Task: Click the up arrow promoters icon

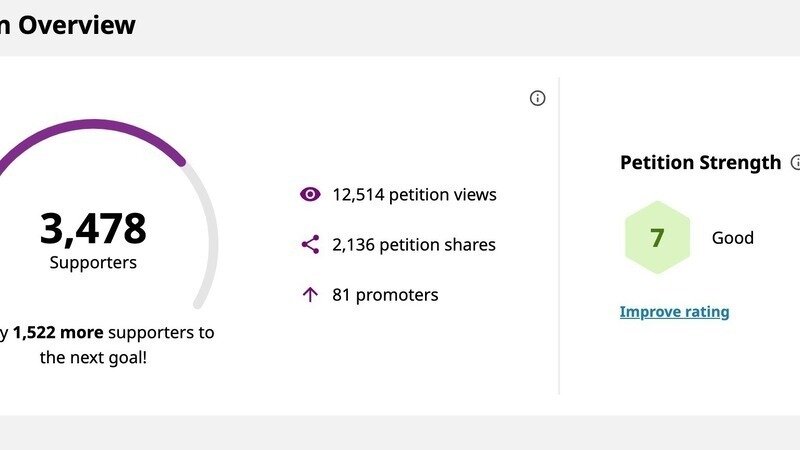Action: [x=310, y=294]
